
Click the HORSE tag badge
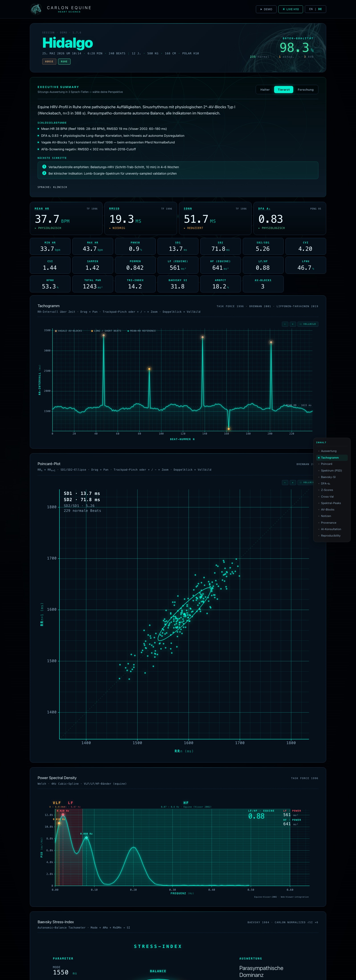tap(49, 61)
